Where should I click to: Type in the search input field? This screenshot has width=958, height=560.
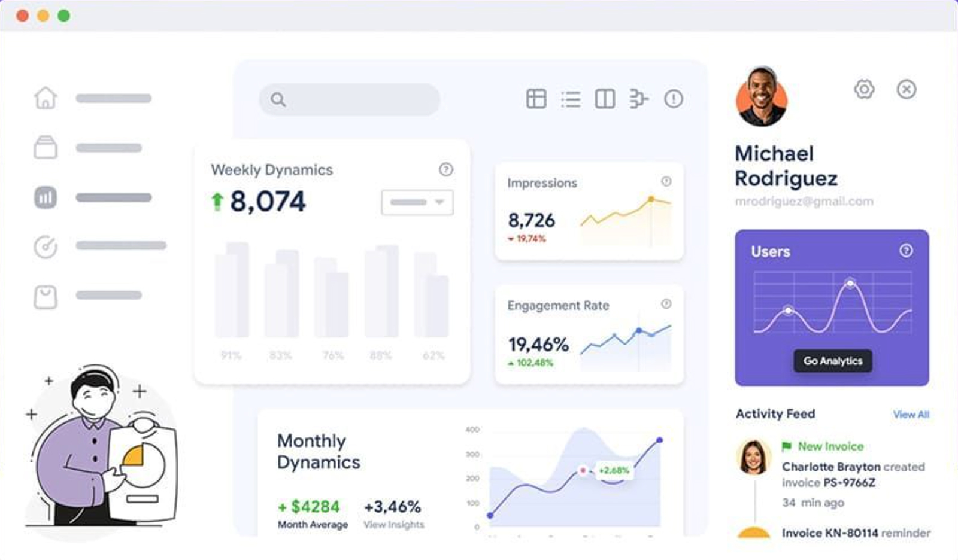359,99
